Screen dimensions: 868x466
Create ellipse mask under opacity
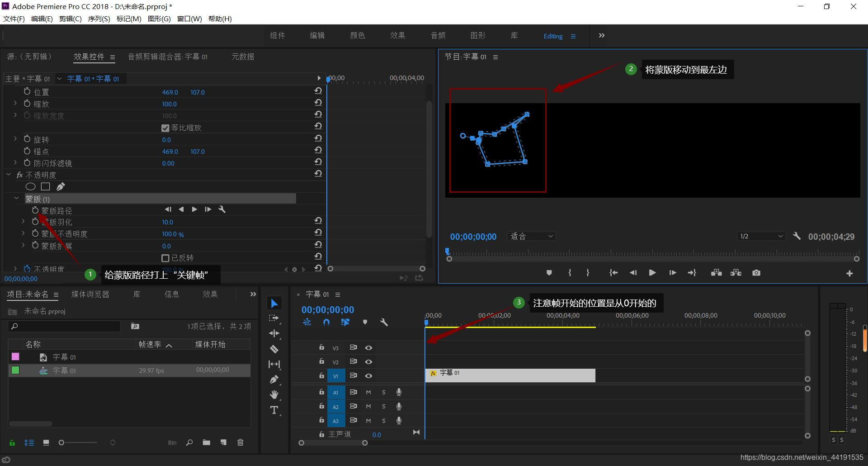tap(30, 186)
